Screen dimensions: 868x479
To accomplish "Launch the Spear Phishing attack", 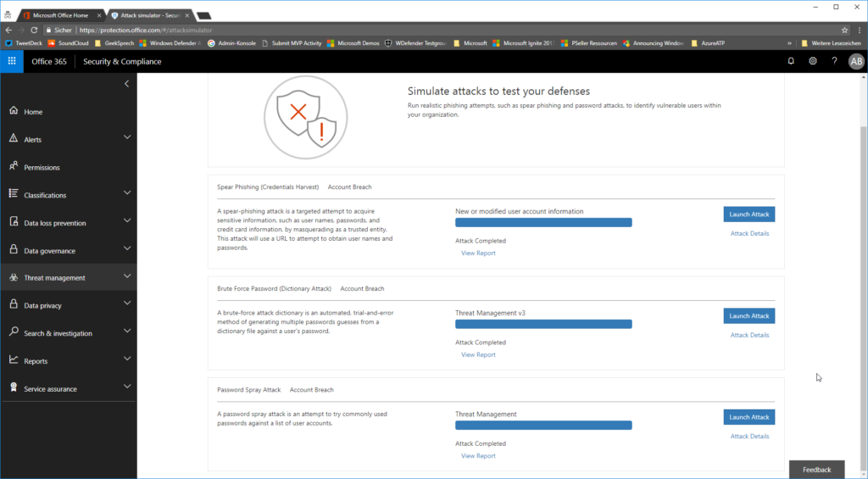I will 749,214.
